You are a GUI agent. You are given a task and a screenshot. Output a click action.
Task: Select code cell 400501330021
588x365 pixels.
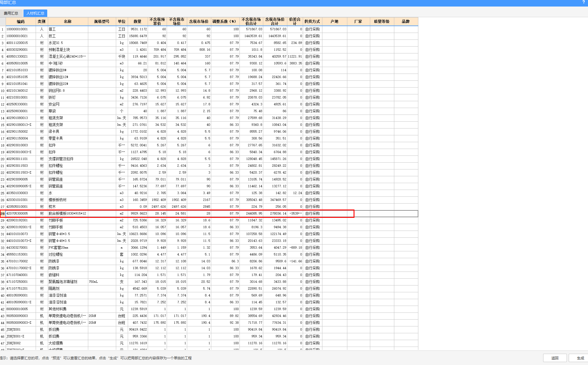(x=21, y=57)
